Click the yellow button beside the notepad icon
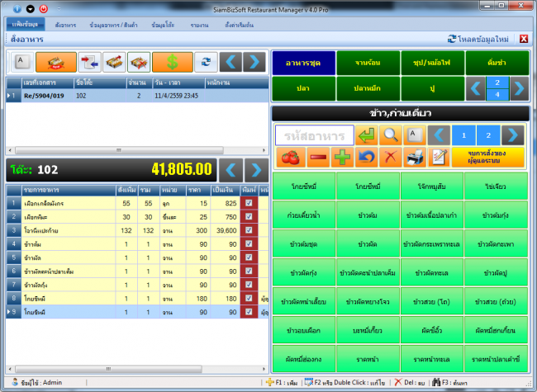The image size is (537, 392). click(487, 158)
